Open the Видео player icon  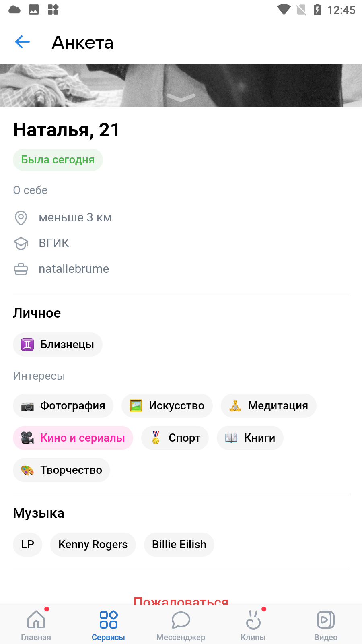coord(326,620)
